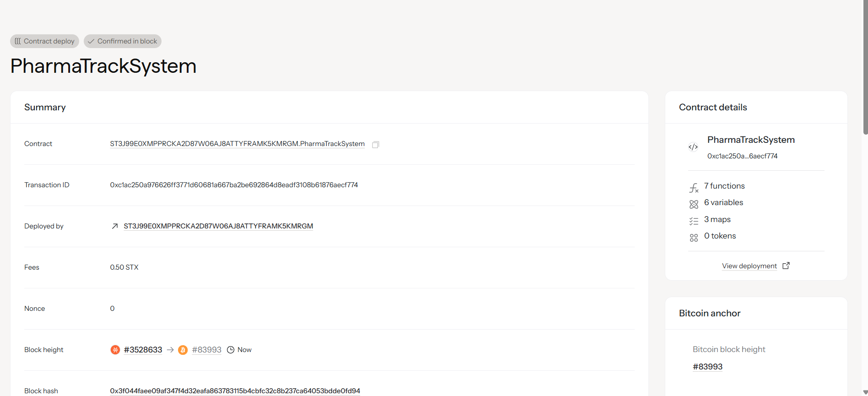Screen dimensions: 868x396
Task: Click the PharmaTrackSystem page title
Action: tap(103, 66)
